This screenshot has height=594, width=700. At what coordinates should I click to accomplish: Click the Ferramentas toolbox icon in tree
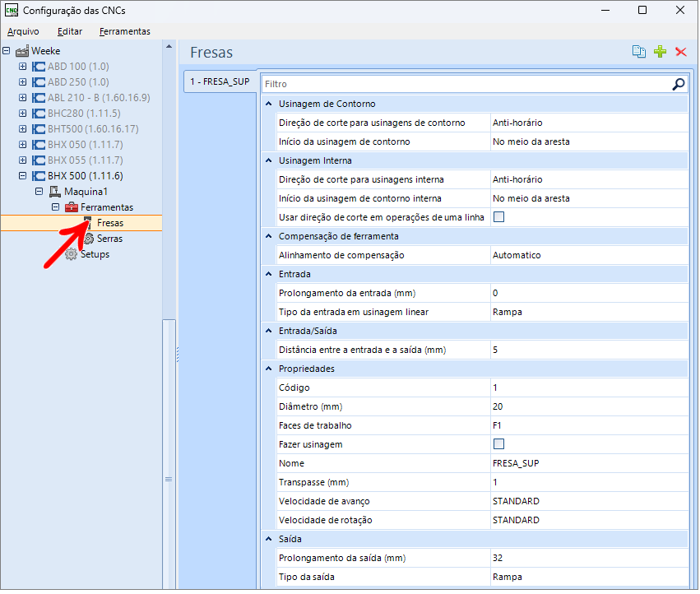[72, 207]
